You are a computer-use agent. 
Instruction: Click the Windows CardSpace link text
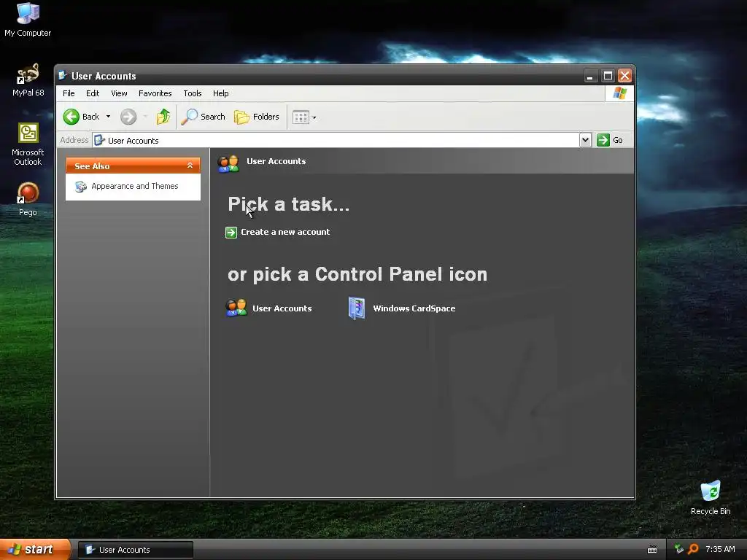[414, 308]
